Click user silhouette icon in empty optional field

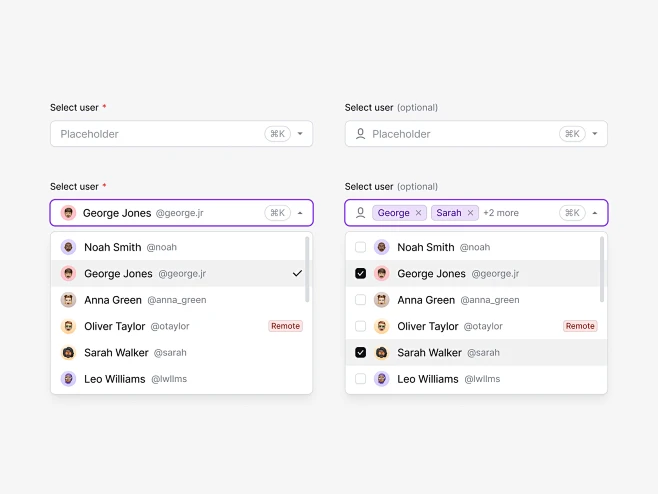click(360, 134)
